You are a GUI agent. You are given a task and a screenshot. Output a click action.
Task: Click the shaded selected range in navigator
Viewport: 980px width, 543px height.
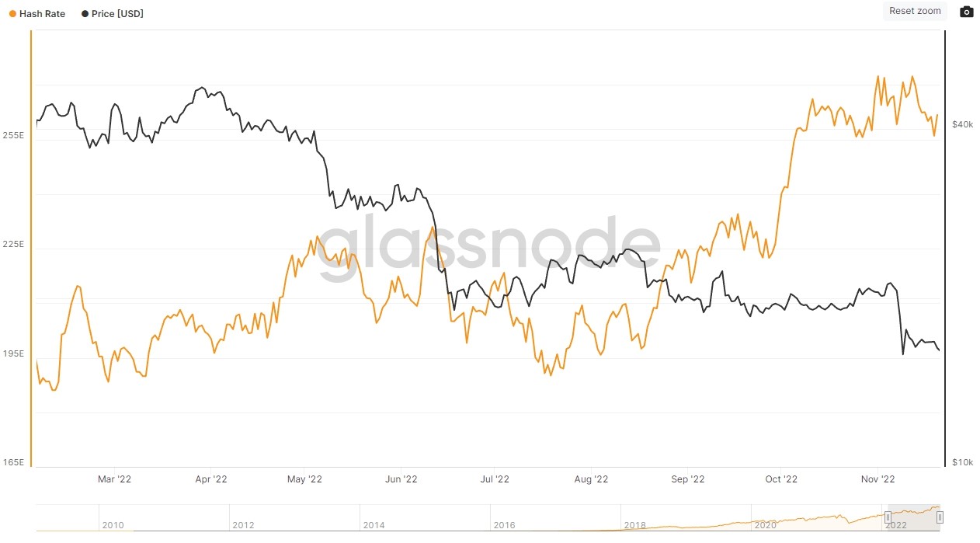[913, 517]
